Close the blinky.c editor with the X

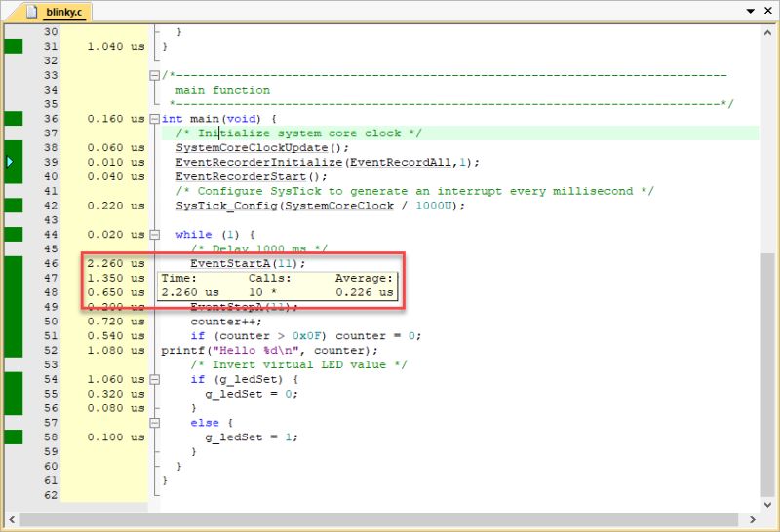click(768, 11)
